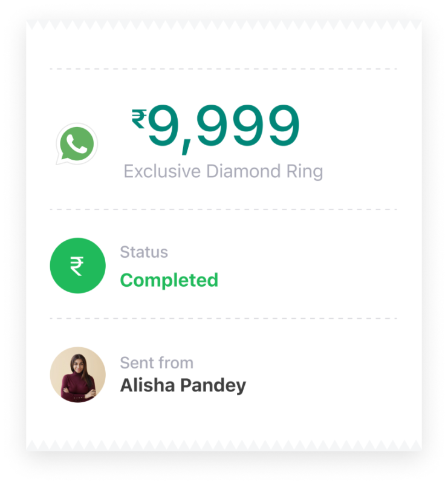This screenshot has height=484, width=448.
Task: Click the first name Alisha
Action: (148, 385)
